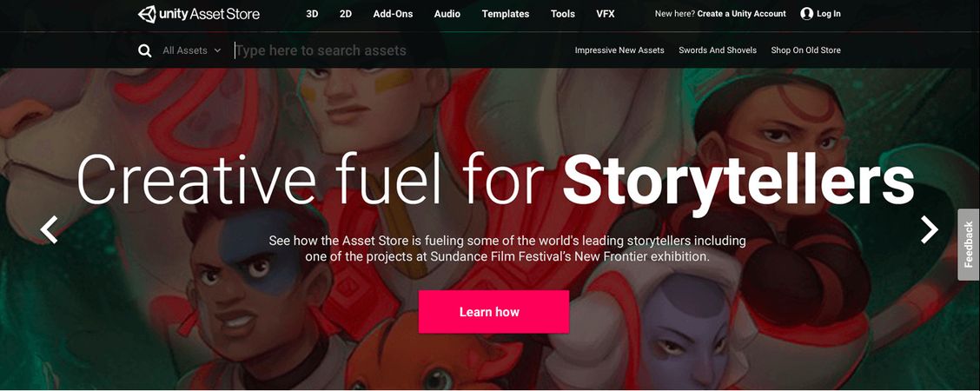Go to the previous banner slide arrow

49,229
